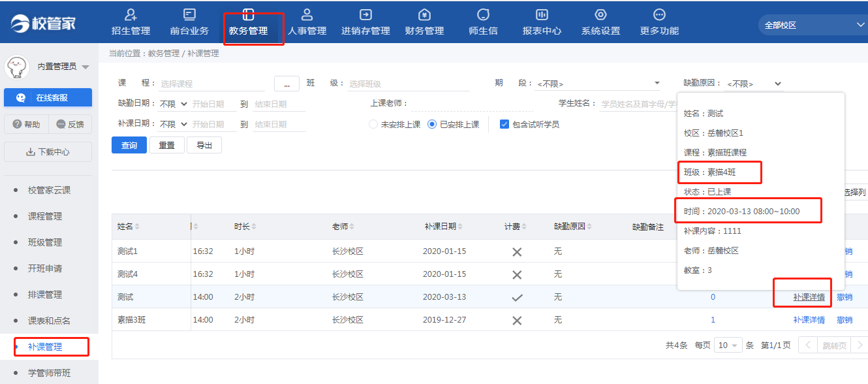
Task: Go to 学管师带班 in the sidebar
Action: click(49, 373)
